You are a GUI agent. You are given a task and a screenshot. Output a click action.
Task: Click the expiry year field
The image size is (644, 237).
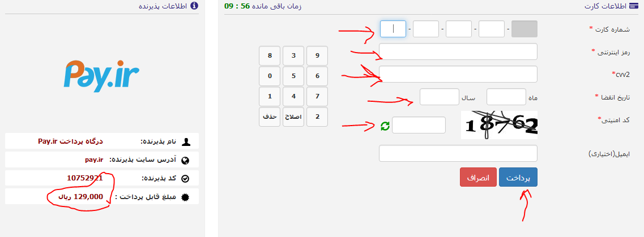click(440, 97)
